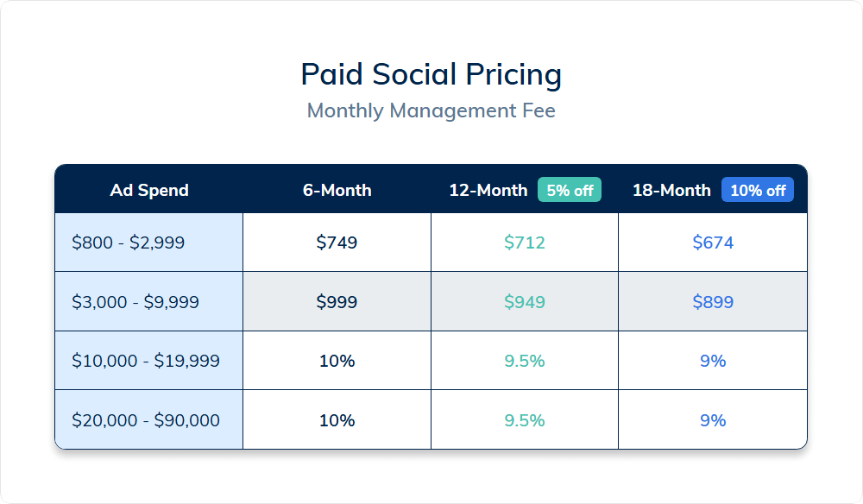Select the "$3,000 - $9,999" ad spend row
863x504 pixels.
tap(135, 302)
